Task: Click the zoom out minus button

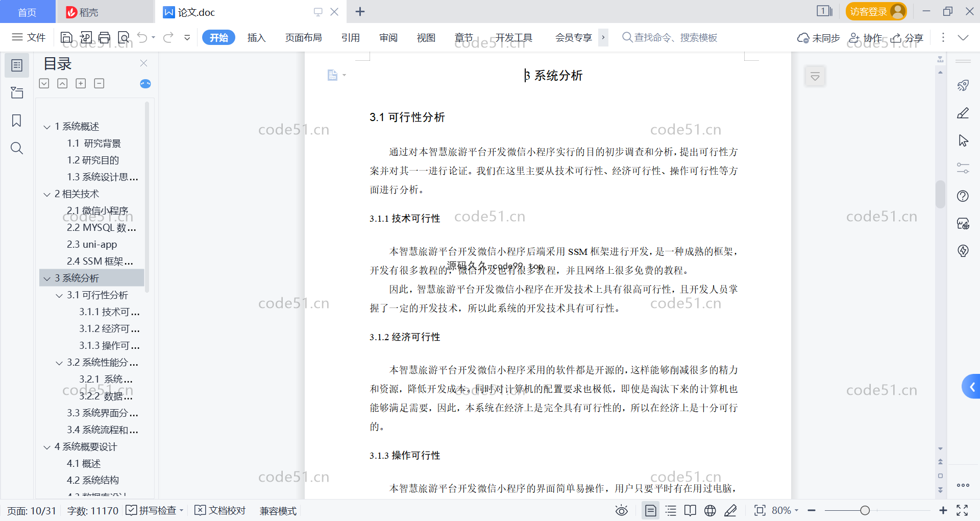Action: pos(812,510)
